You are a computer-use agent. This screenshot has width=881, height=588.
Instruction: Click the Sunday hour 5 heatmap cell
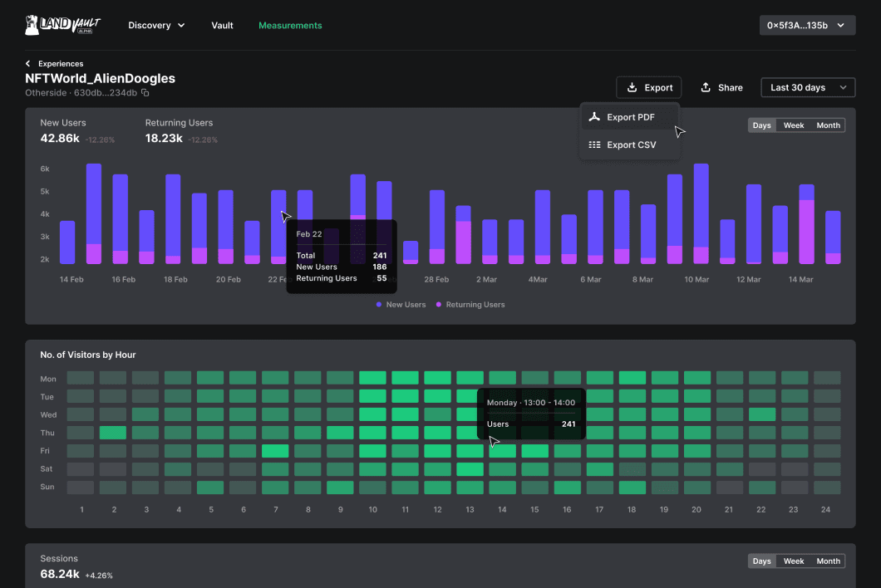(210, 487)
